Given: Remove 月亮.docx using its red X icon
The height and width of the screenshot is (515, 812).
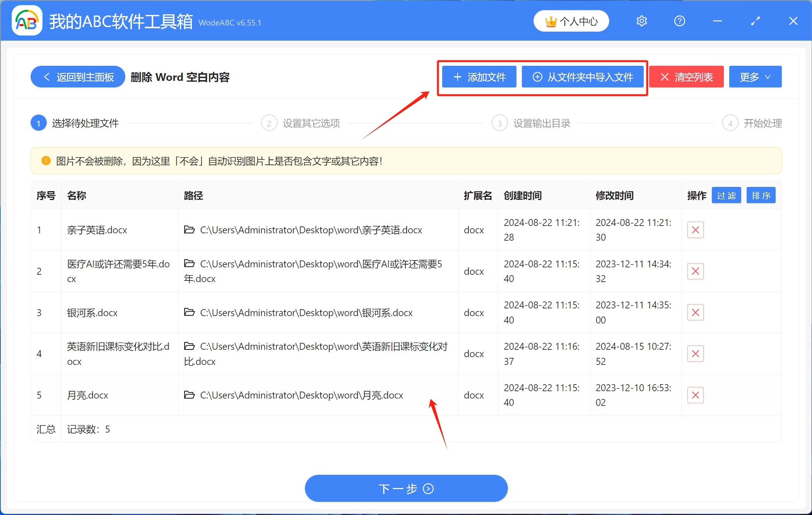Looking at the screenshot, I should [x=695, y=395].
